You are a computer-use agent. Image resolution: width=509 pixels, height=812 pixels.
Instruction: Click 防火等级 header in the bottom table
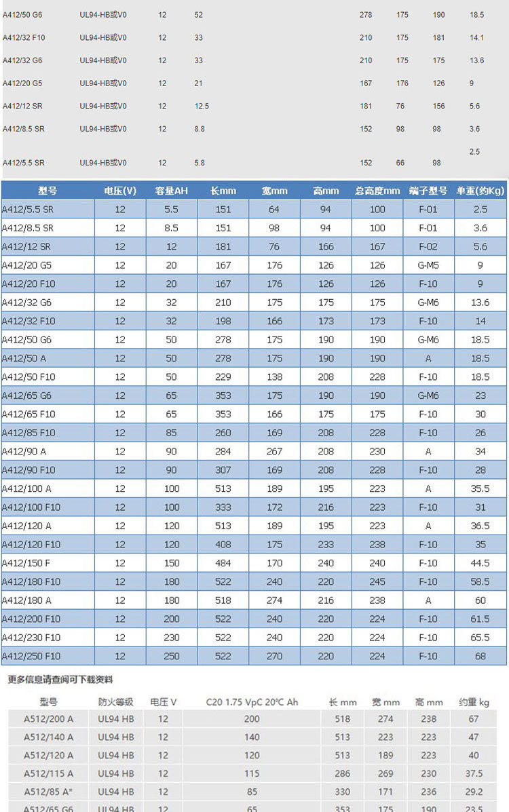115,702
